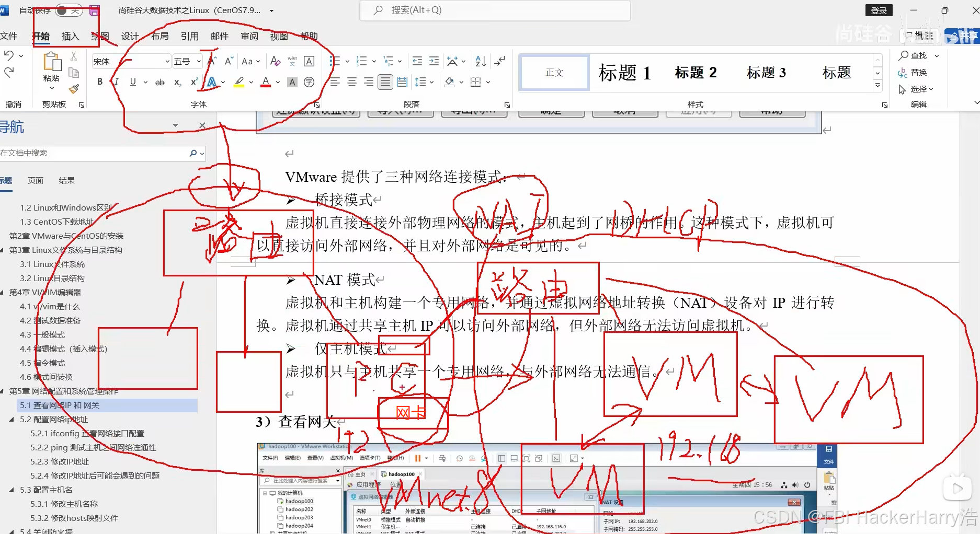Screen dimensions: 980x534
Task: Open the 邮件 ribbon tab
Action: 219,36
